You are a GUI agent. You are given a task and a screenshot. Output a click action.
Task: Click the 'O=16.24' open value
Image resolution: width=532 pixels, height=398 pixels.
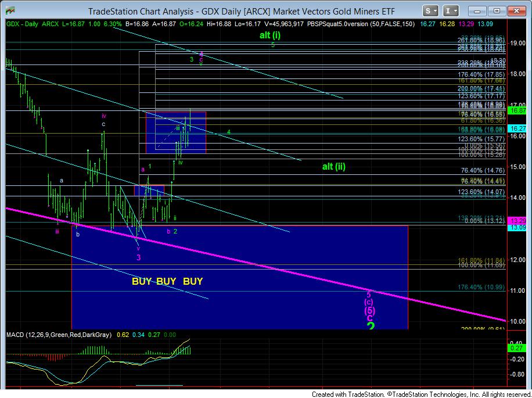click(191, 24)
